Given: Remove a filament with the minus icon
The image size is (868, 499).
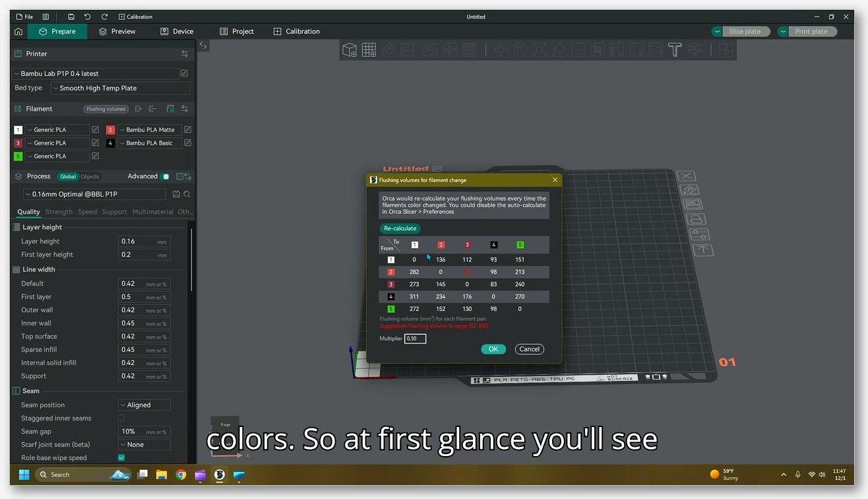Looking at the screenshot, I should [x=152, y=109].
